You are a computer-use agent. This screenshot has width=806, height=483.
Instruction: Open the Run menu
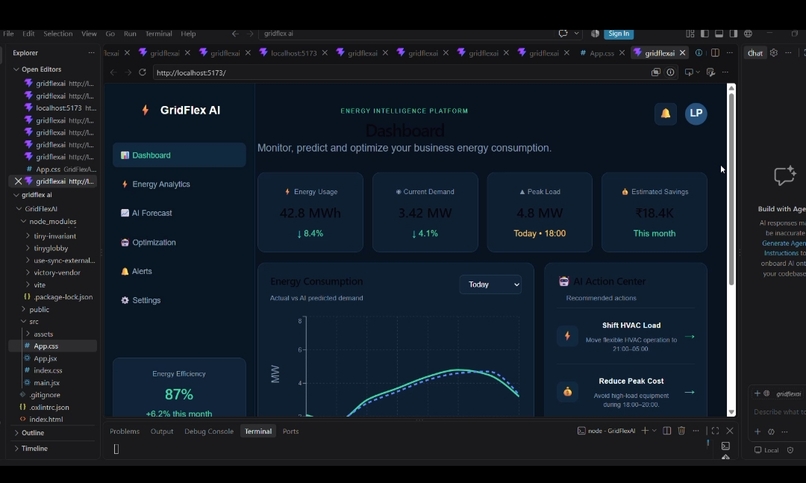click(x=130, y=33)
